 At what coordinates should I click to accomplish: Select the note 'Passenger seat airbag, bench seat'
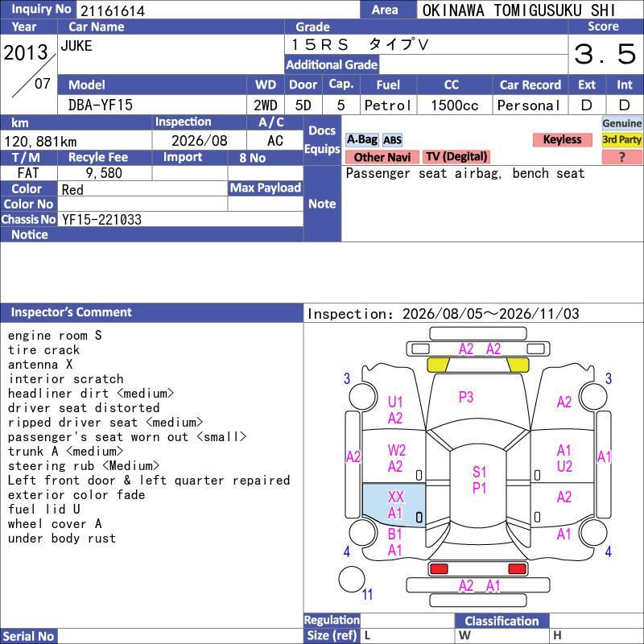pyautogui.click(x=465, y=173)
